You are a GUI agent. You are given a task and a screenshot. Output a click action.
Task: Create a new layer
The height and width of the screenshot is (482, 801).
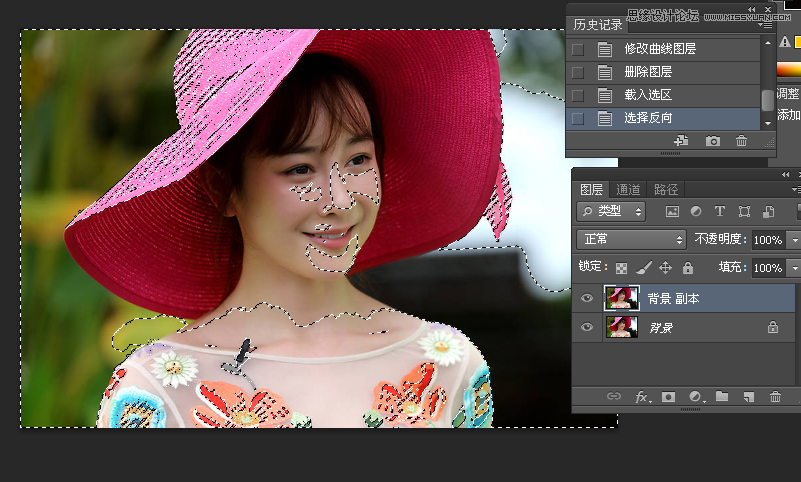coord(748,397)
